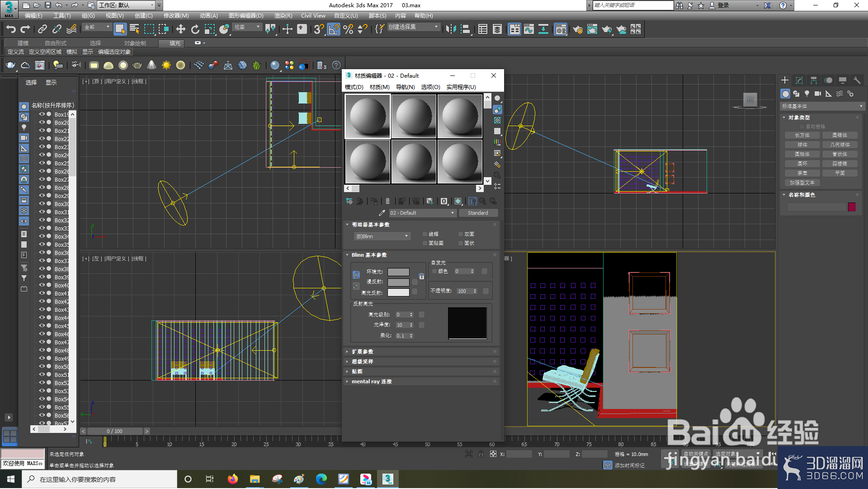Click the 高光反射 specular color swatch
868x489 pixels.
pyautogui.click(x=398, y=292)
